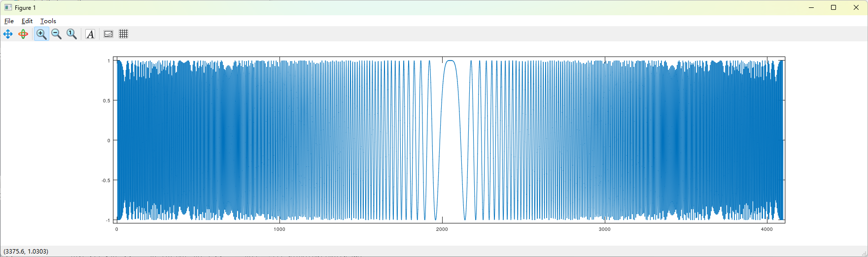The image size is (868, 257).
Task: Click the cursor coordinates in status bar
Action: pyautogui.click(x=26, y=251)
